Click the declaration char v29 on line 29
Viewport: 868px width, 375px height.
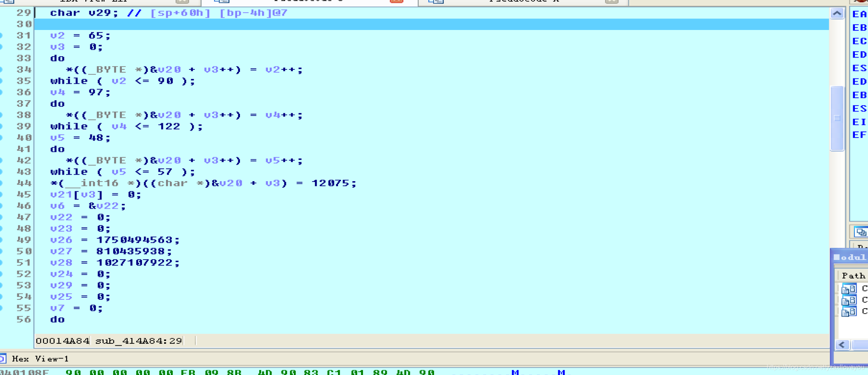[84, 13]
